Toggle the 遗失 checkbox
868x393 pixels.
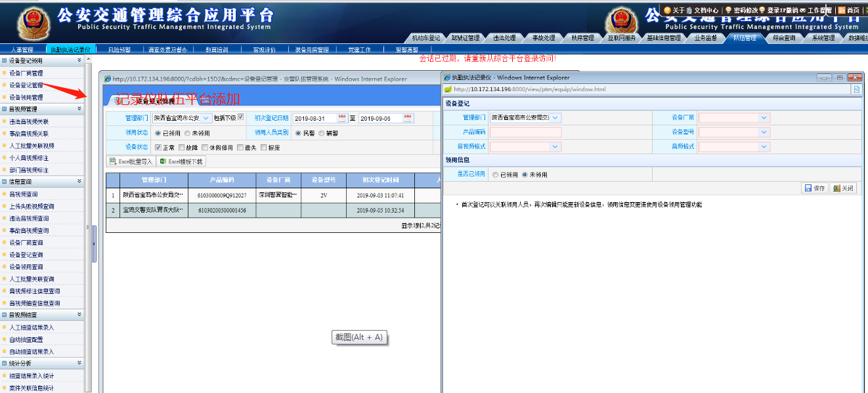click(240, 147)
